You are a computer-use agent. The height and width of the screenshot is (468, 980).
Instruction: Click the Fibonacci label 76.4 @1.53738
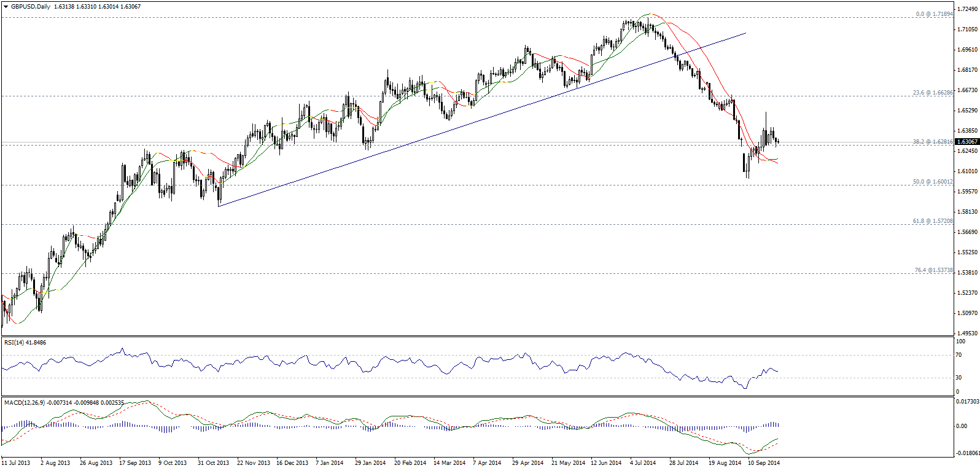pyautogui.click(x=934, y=270)
